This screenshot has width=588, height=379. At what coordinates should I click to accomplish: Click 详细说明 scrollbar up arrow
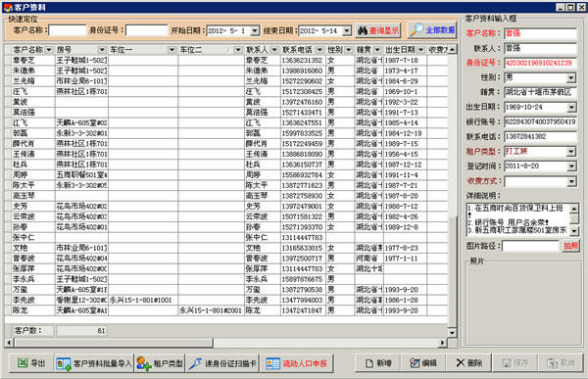(574, 208)
